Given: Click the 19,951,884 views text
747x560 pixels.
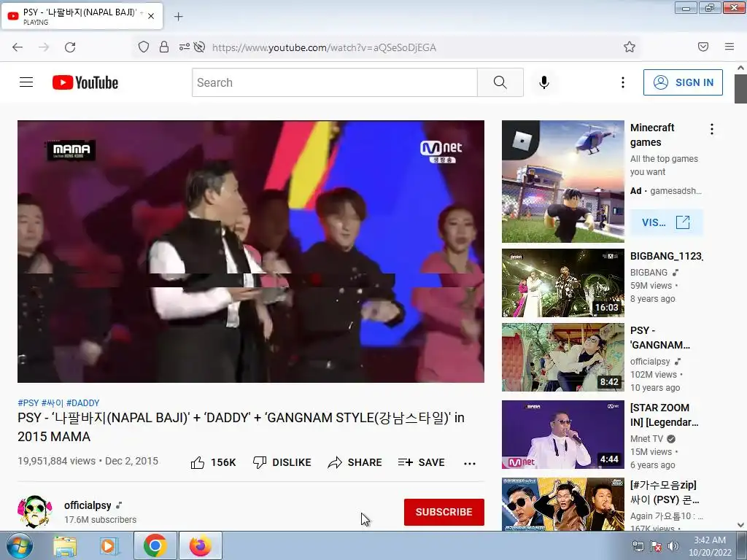Looking at the screenshot, I should (57, 461).
